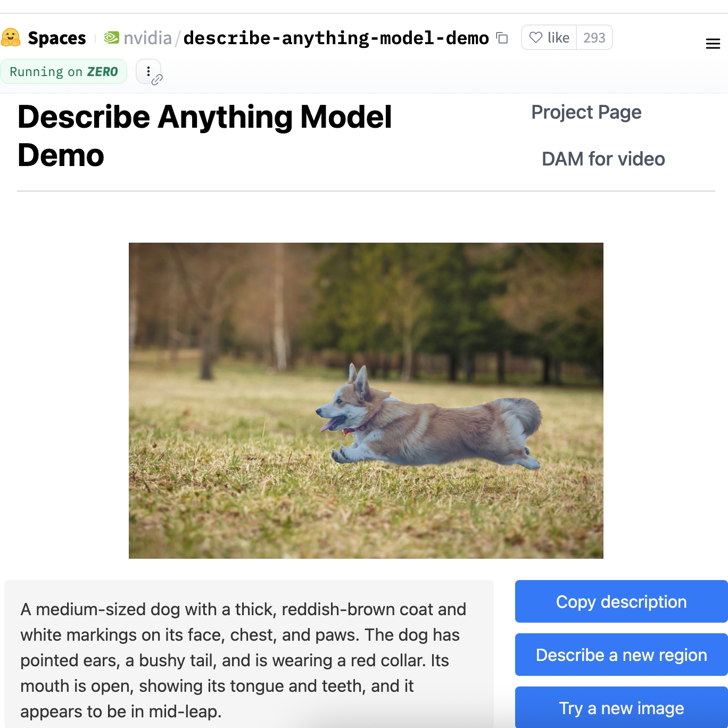Open the nvidia organization page
Image resolution: width=728 pixels, height=728 pixels.
(x=147, y=38)
